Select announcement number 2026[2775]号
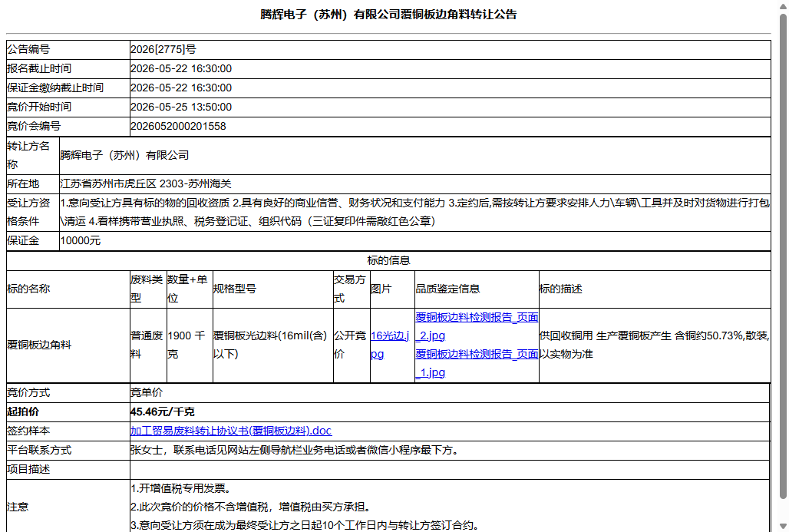Screen dimensions: 789x532 click(x=163, y=49)
